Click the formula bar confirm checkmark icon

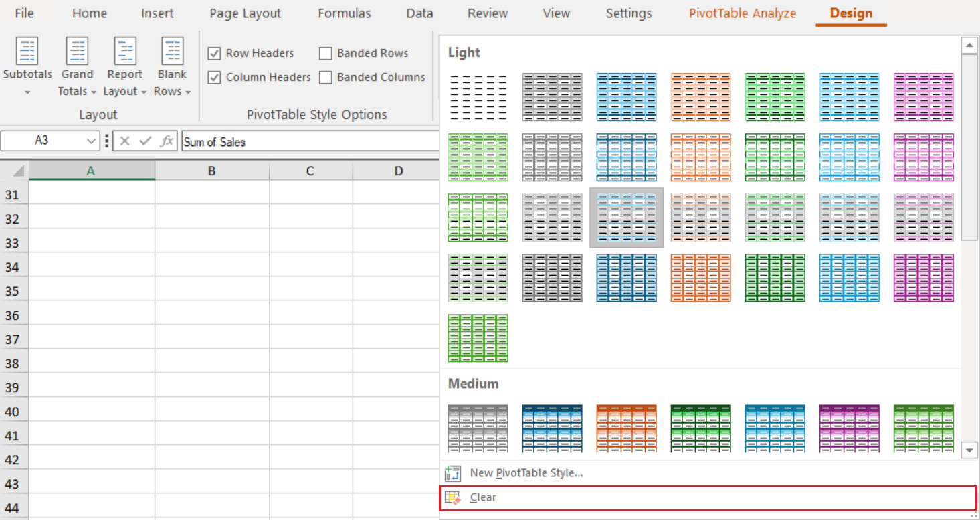click(x=145, y=141)
